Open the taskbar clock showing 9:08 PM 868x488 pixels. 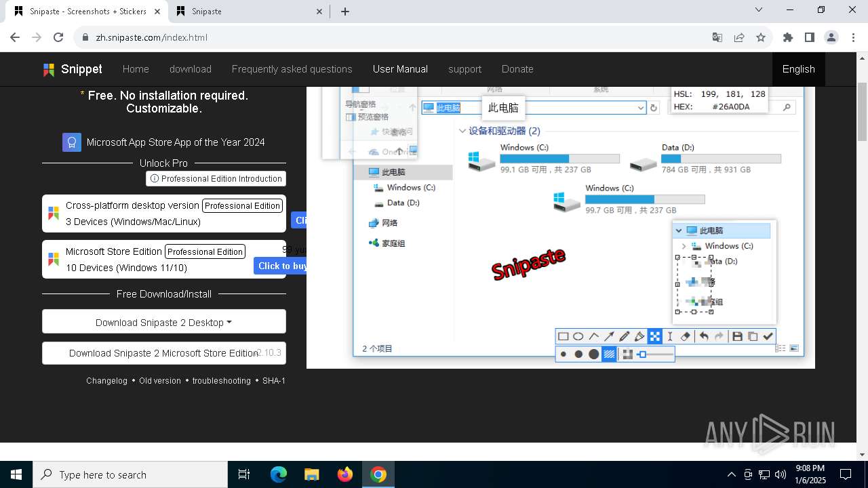point(810,474)
